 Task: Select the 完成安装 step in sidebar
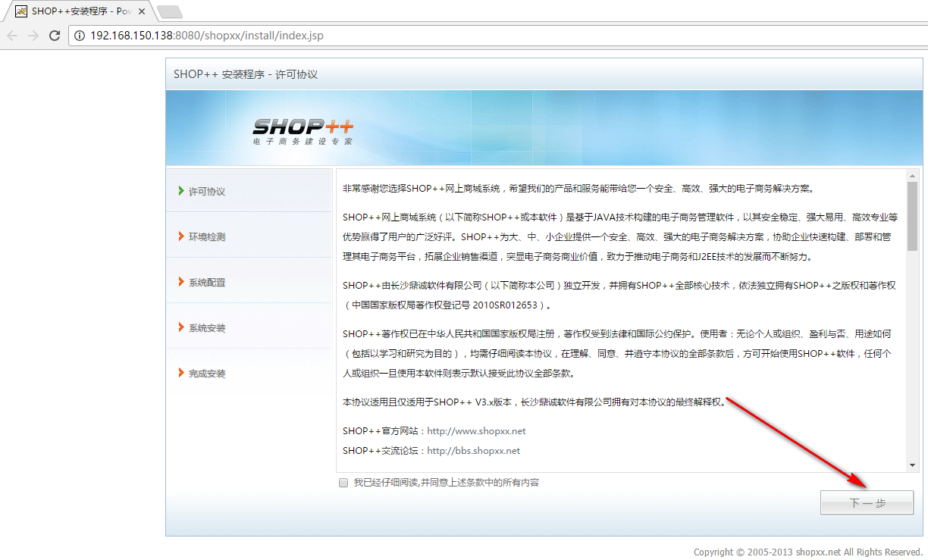click(249, 373)
